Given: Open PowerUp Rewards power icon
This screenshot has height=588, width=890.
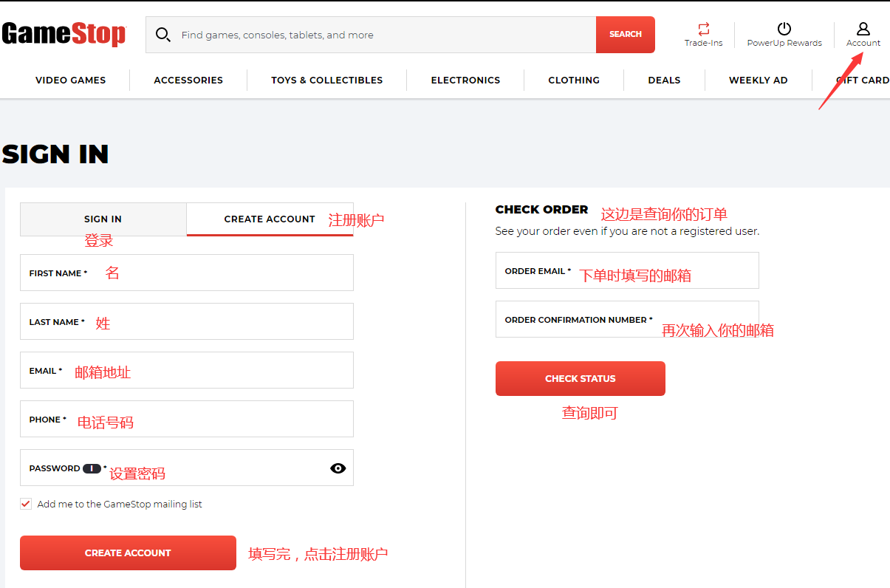Looking at the screenshot, I should [784, 29].
